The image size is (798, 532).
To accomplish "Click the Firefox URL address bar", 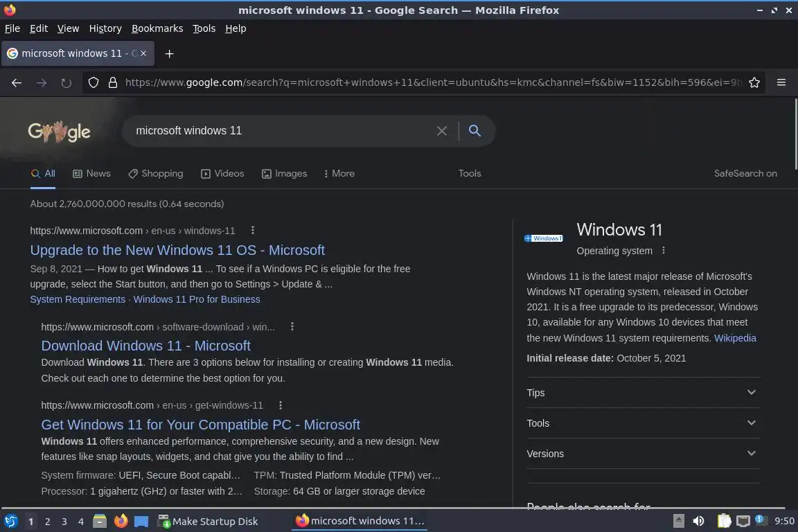I will click(x=432, y=82).
